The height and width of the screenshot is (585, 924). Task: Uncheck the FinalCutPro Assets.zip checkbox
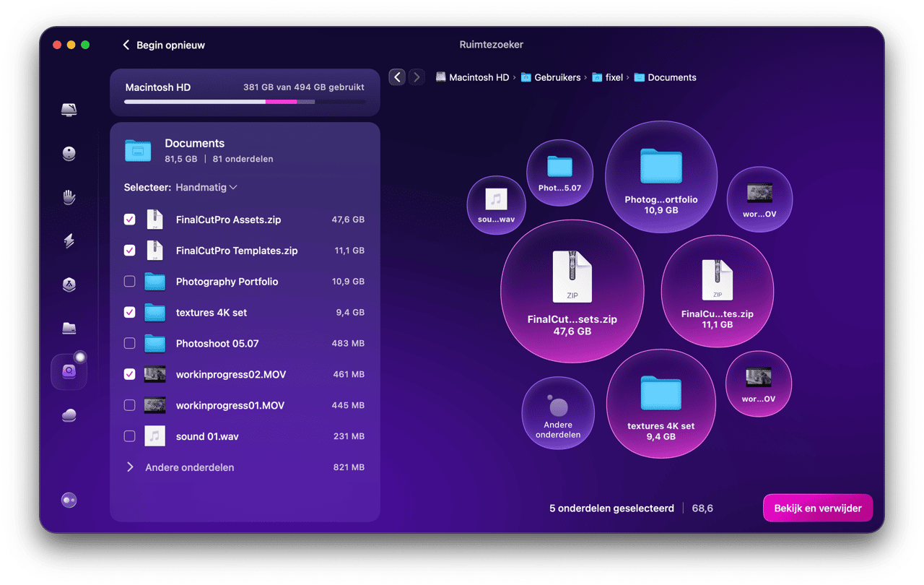click(x=130, y=220)
